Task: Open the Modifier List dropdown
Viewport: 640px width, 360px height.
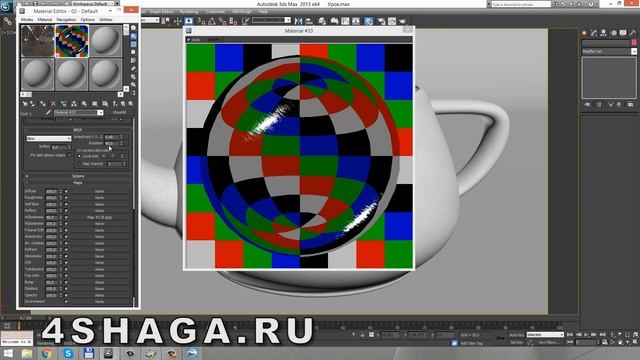Action: coord(609,51)
